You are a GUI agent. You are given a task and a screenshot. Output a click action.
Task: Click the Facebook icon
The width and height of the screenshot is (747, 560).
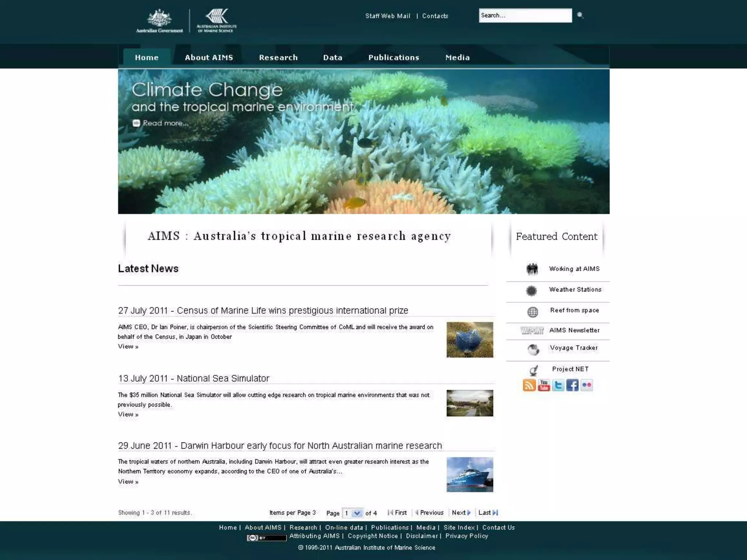pos(572,385)
